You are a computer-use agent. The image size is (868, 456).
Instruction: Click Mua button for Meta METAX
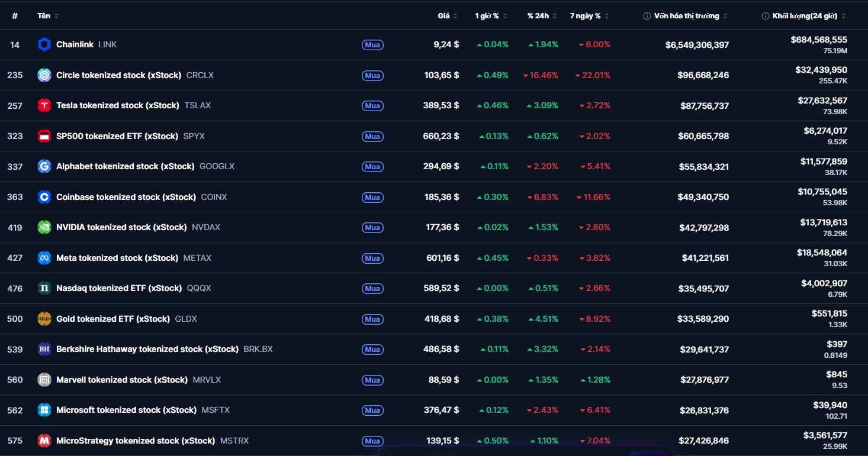coord(372,258)
